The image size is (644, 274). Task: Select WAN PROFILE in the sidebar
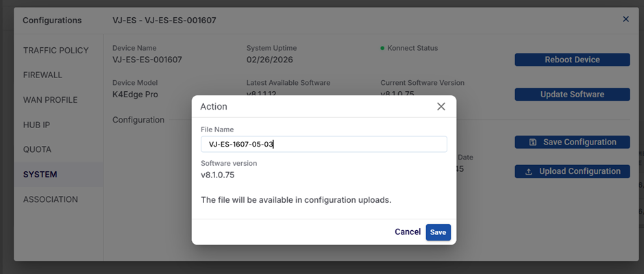[x=50, y=100]
